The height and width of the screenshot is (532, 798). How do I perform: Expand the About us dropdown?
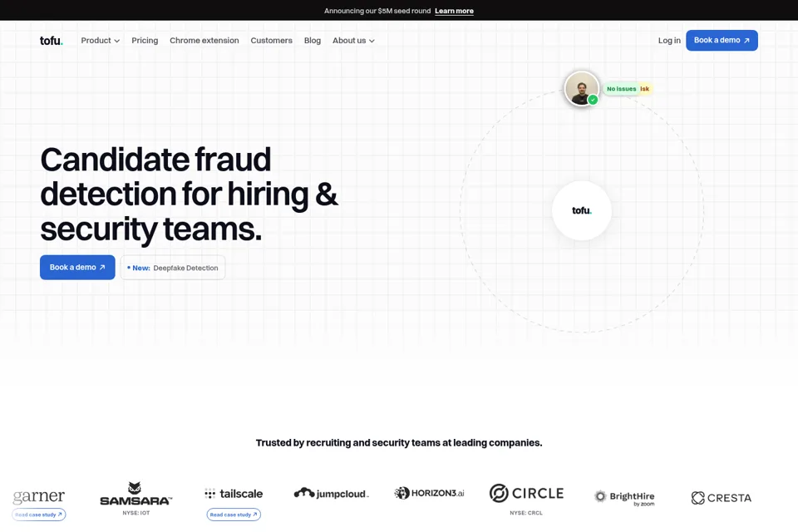pyautogui.click(x=353, y=41)
